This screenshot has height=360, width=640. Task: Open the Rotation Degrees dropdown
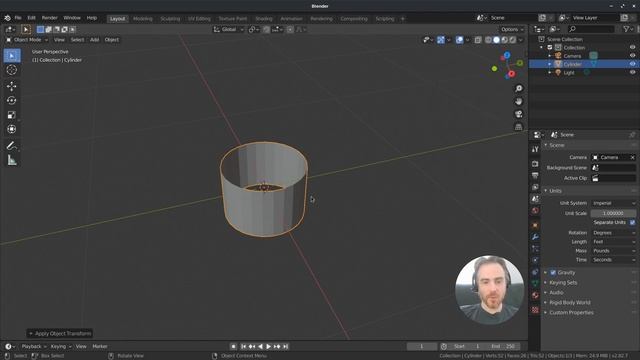[x=613, y=233]
